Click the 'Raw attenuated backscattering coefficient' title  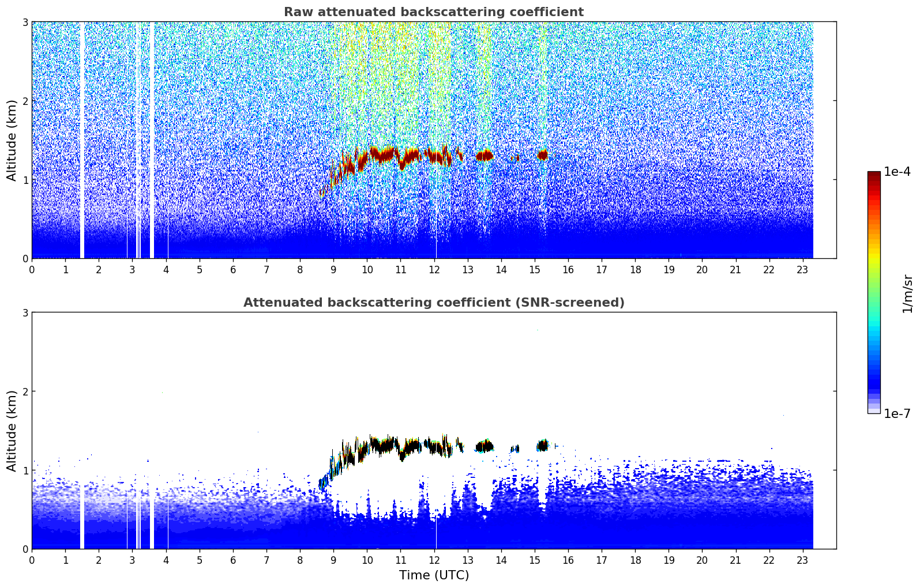[434, 12]
